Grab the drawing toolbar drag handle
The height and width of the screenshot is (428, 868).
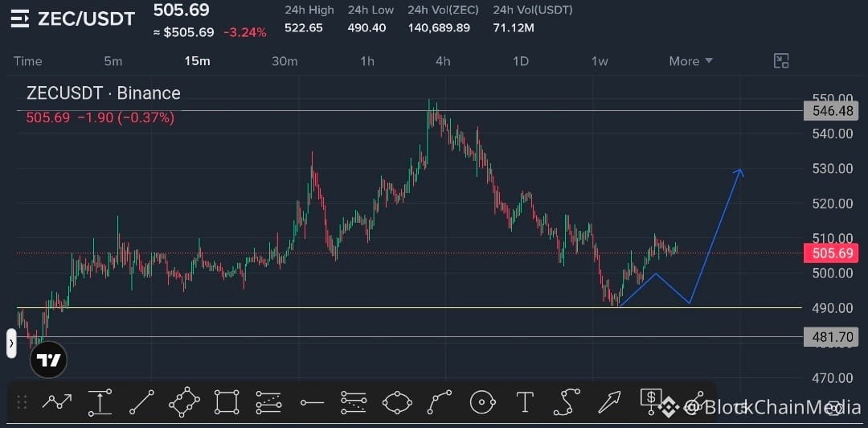coord(23,402)
